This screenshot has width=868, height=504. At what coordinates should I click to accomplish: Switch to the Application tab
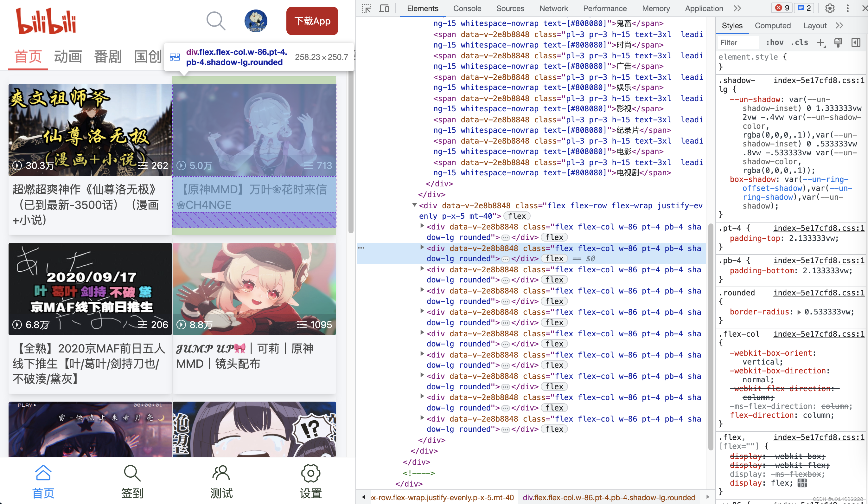click(x=704, y=8)
